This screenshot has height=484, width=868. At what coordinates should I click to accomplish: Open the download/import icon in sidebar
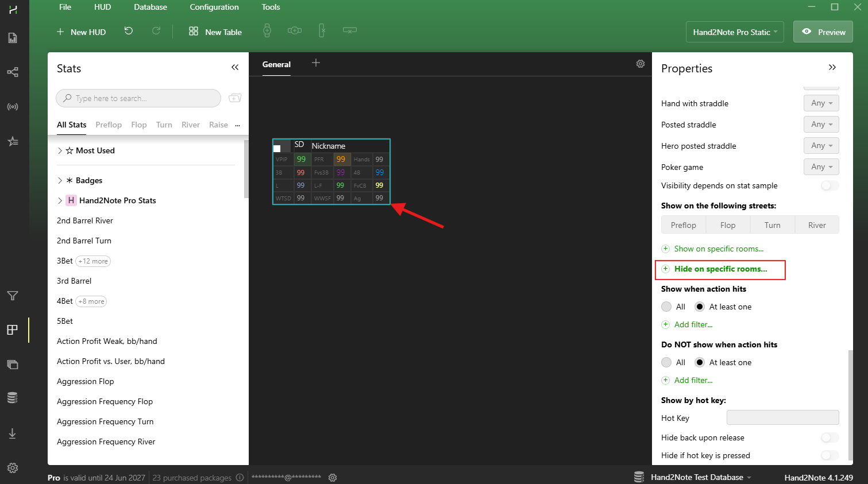[13, 433]
